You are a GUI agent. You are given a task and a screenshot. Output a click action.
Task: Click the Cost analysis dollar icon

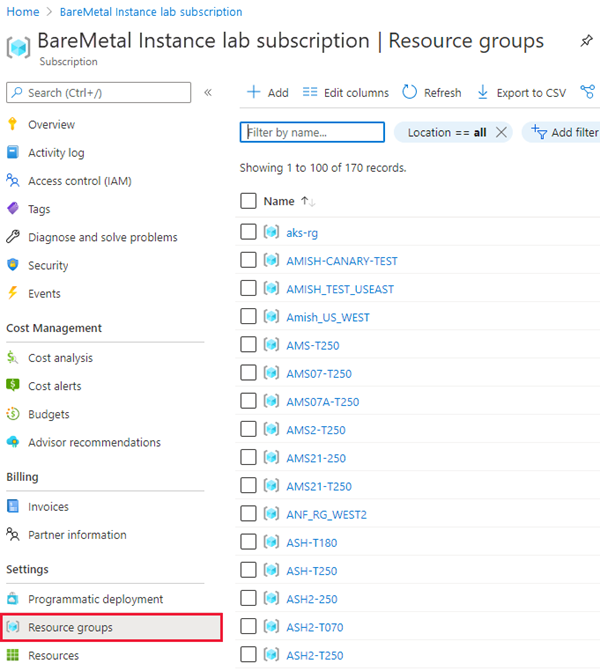[13, 357]
